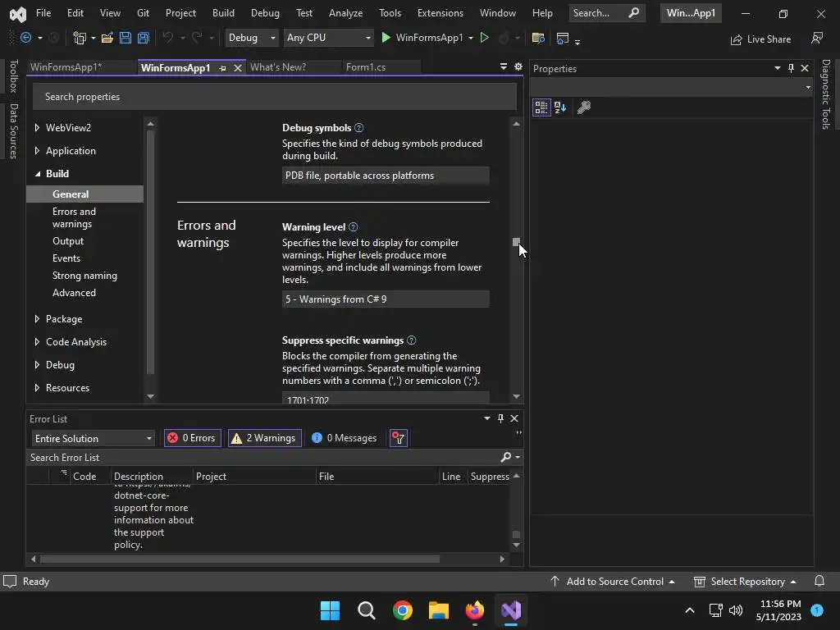840x630 pixels.
Task: Select Errors and warnings under Build
Action: pos(75,217)
